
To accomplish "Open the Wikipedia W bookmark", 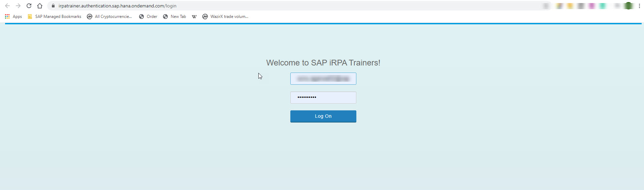I will coord(194,17).
